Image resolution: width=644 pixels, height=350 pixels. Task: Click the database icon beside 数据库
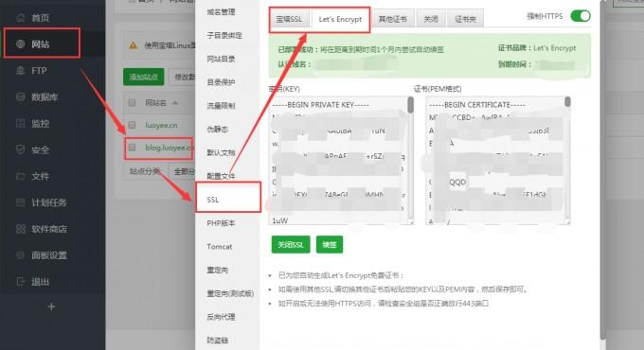pyautogui.click(x=20, y=96)
